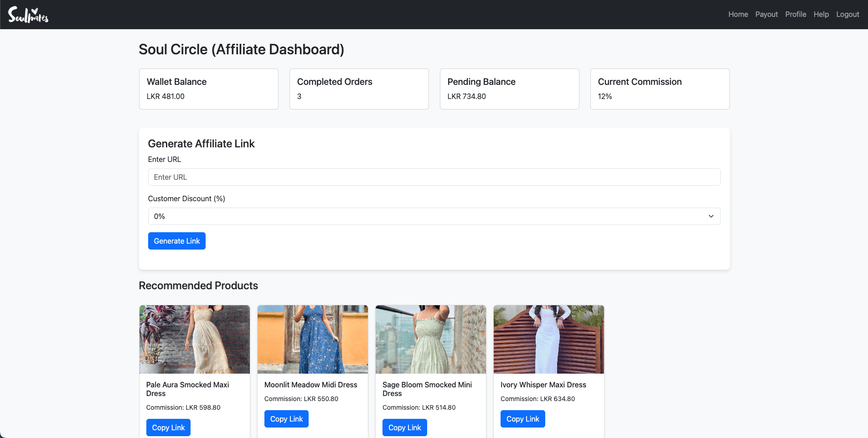
Task: Copy link for Pale Aura Smocked Maxi Dress
Action: [x=168, y=428]
